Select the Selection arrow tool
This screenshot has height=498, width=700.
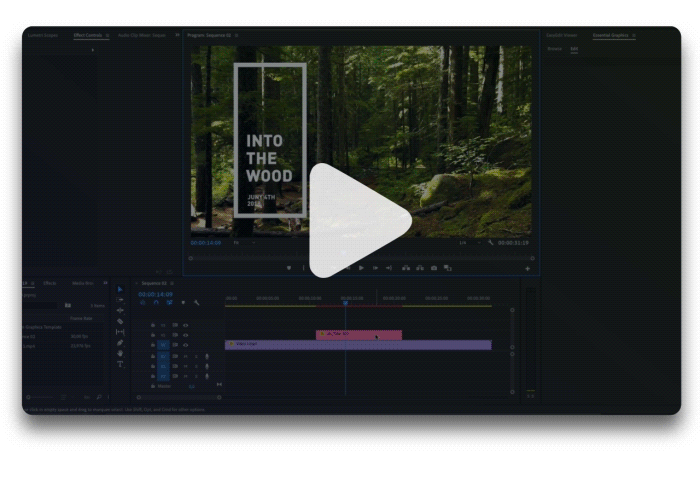click(120, 289)
